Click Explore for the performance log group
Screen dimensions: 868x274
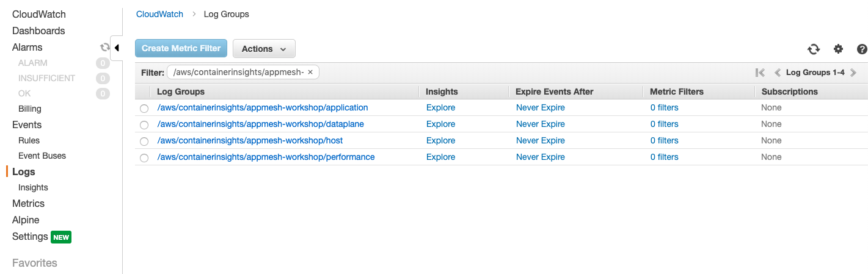[x=440, y=157]
